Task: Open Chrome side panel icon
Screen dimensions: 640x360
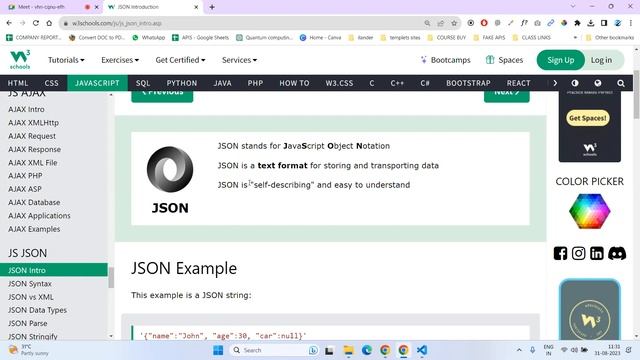Action: [604, 23]
